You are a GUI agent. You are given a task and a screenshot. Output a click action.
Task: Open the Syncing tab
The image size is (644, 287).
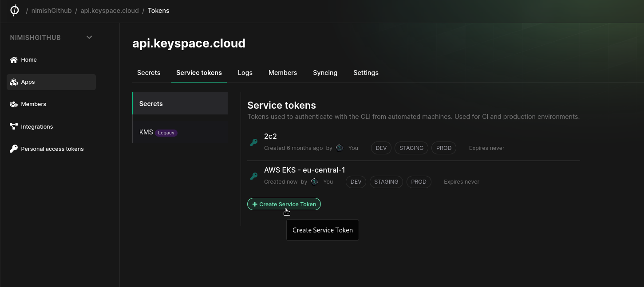click(x=325, y=73)
